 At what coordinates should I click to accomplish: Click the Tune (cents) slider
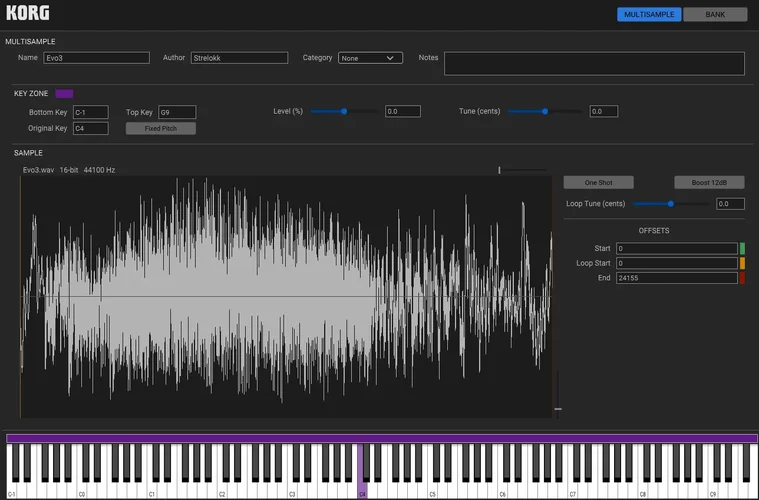coord(545,111)
